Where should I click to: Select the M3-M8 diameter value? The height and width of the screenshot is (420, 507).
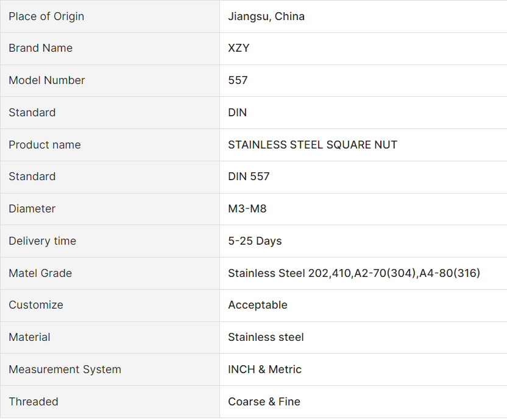[247, 209]
